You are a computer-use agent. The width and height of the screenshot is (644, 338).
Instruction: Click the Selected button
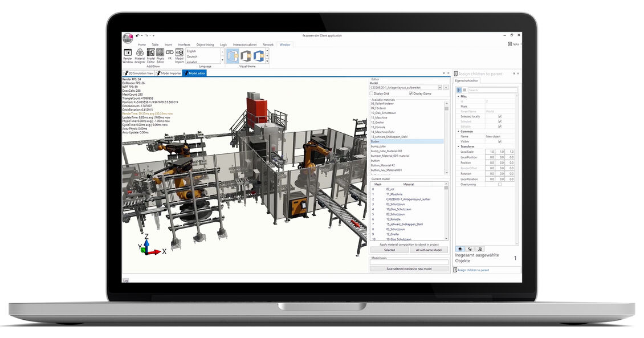[x=389, y=250]
